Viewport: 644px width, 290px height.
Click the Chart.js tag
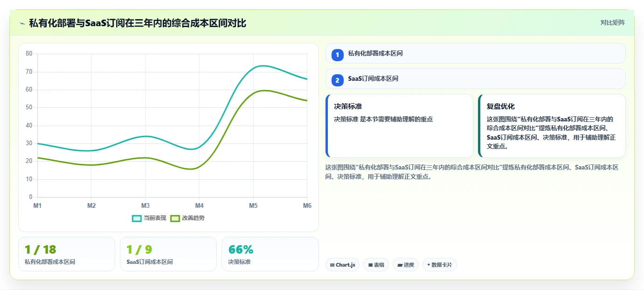342,265
